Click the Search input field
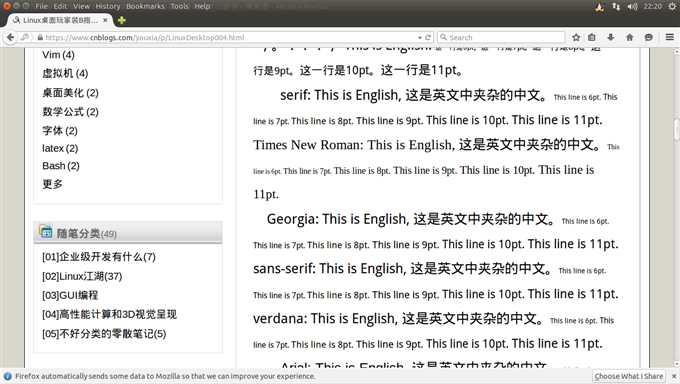The width and height of the screenshot is (680, 384). pyautogui.click(x=501, y=37)
